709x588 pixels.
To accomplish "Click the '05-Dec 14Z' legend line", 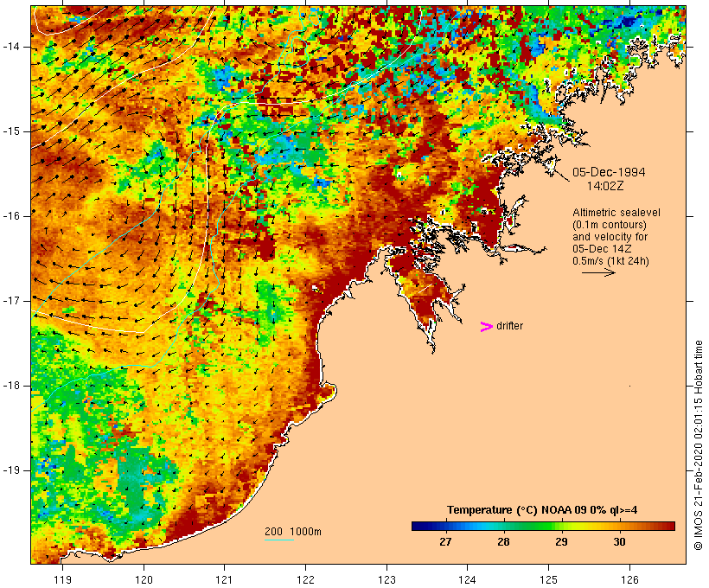I will point(602,249).
